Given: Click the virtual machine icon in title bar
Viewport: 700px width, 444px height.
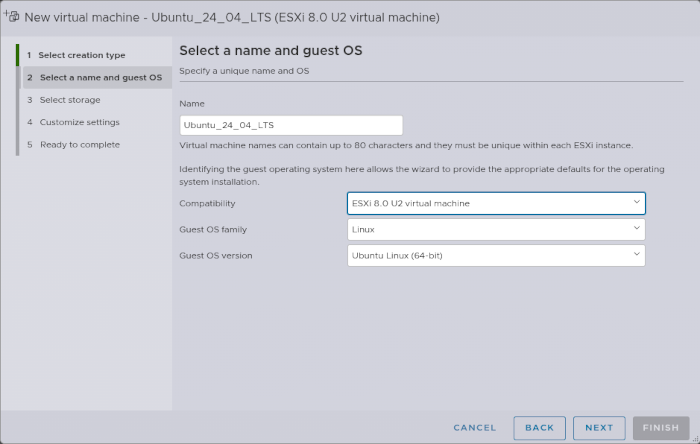Looking at the screenshot, I should pos(12,17).
